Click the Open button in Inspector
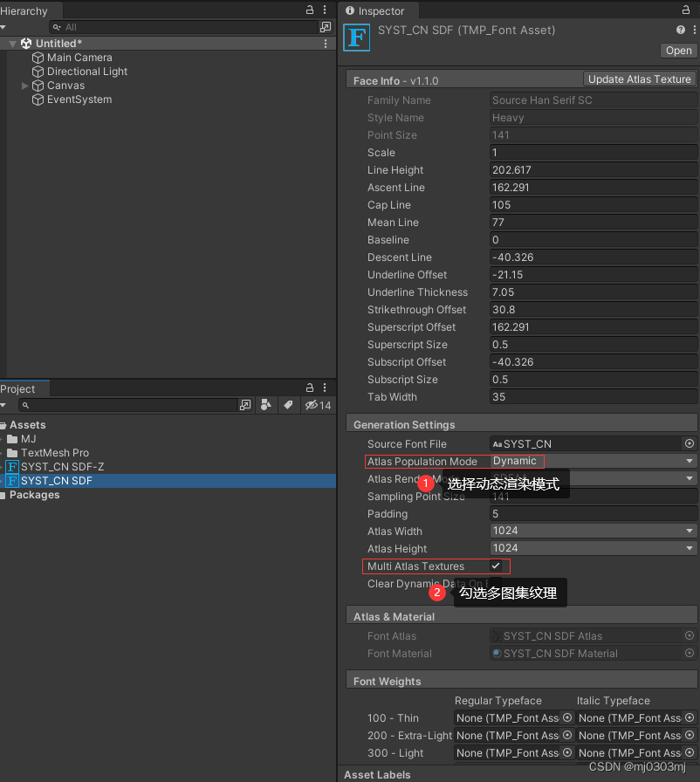 click(678, 51)
